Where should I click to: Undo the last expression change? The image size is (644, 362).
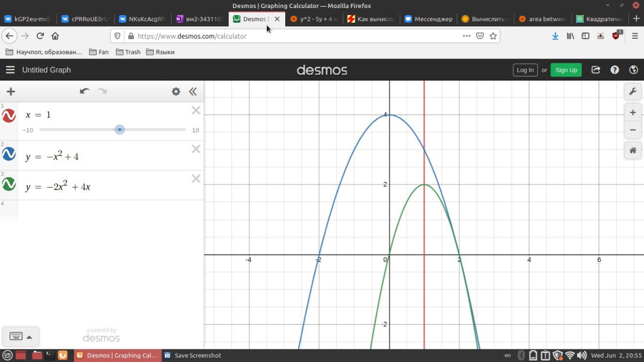[85, 91]
